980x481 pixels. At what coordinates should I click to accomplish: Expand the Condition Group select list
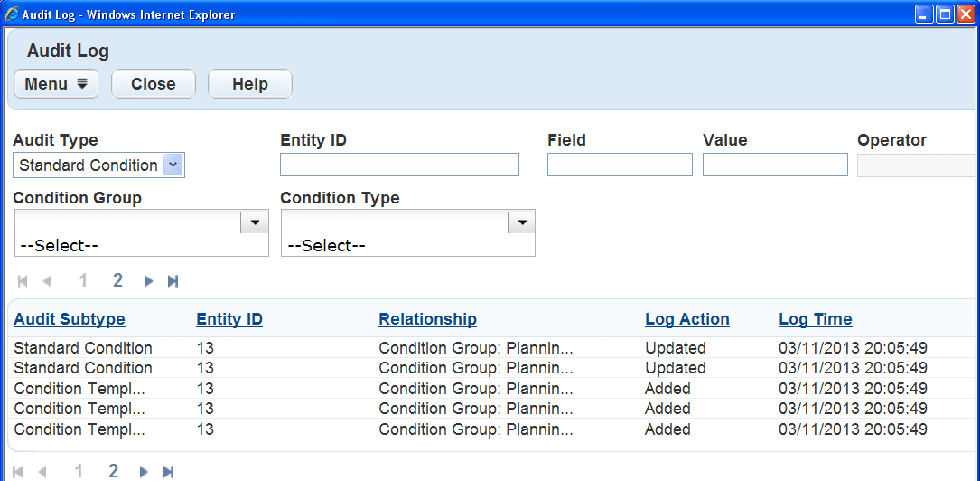254,222
